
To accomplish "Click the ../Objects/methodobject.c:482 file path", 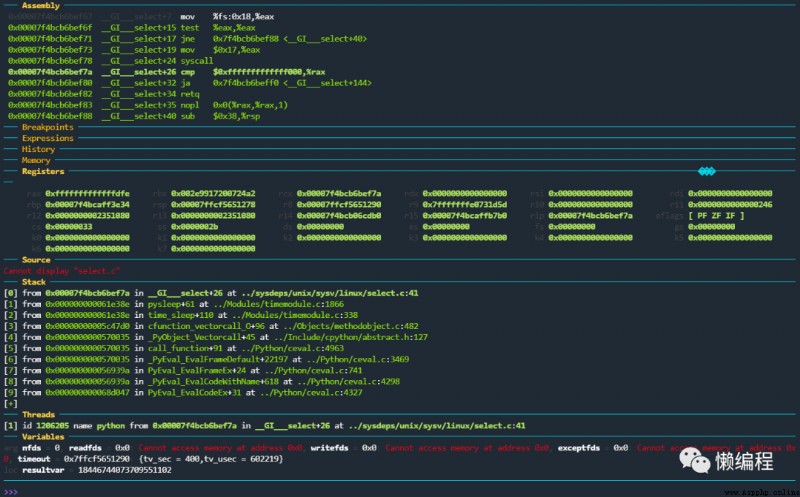I will point(351,327).
